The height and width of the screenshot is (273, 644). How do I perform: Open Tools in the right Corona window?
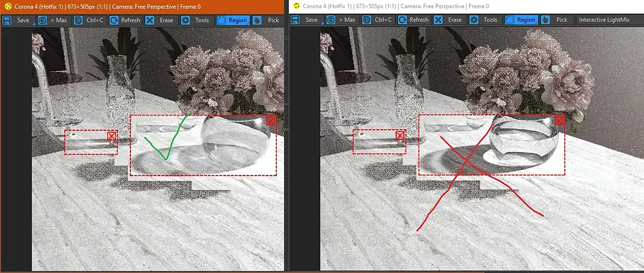pyautogui.click(x=486, y=20)
